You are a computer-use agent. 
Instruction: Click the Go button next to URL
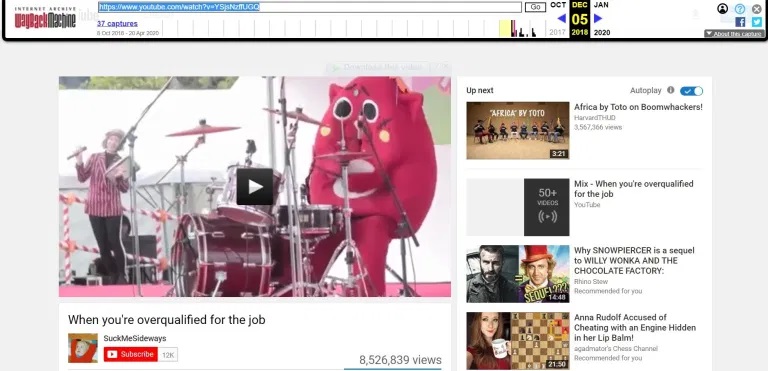coord(535,7)
